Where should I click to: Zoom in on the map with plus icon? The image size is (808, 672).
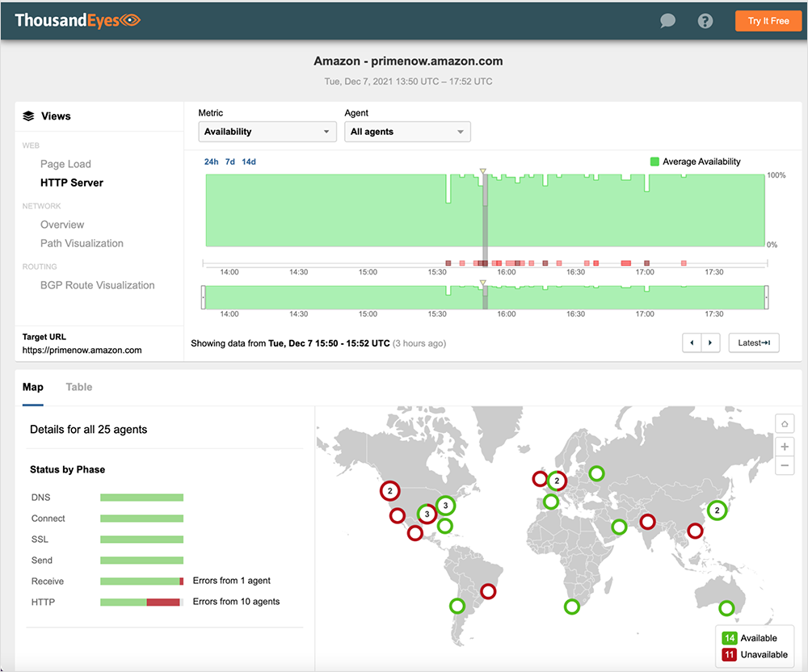click(784, 446)
